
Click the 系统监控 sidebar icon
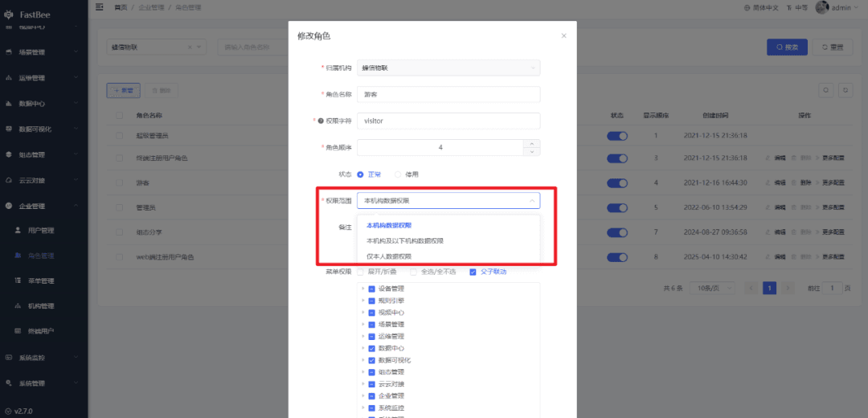[x=8, y=358]
